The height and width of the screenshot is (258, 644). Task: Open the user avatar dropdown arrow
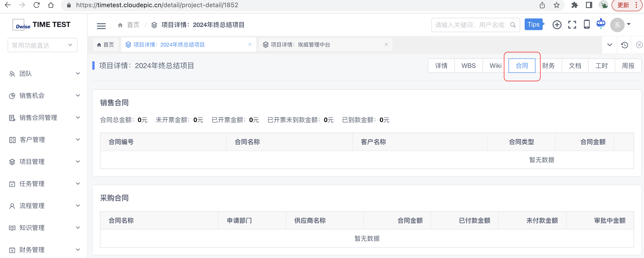pyautogui.click(x=628, y=24)
